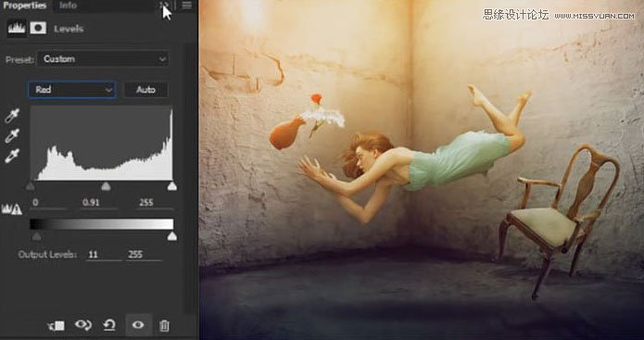Toggle the adjustment layer visibility eye

click(x=138, y=325)
